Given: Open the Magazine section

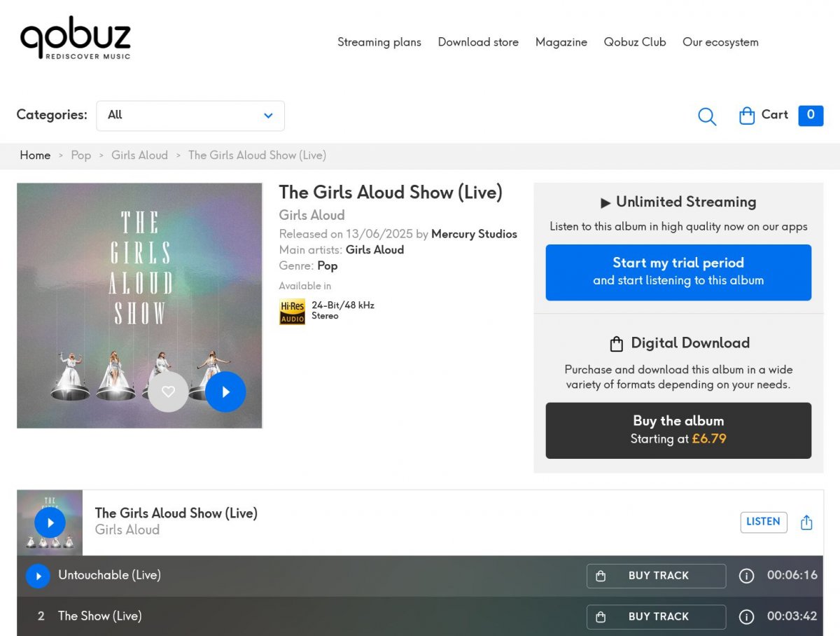Looking at the screenshot, I should pos(561,42).
